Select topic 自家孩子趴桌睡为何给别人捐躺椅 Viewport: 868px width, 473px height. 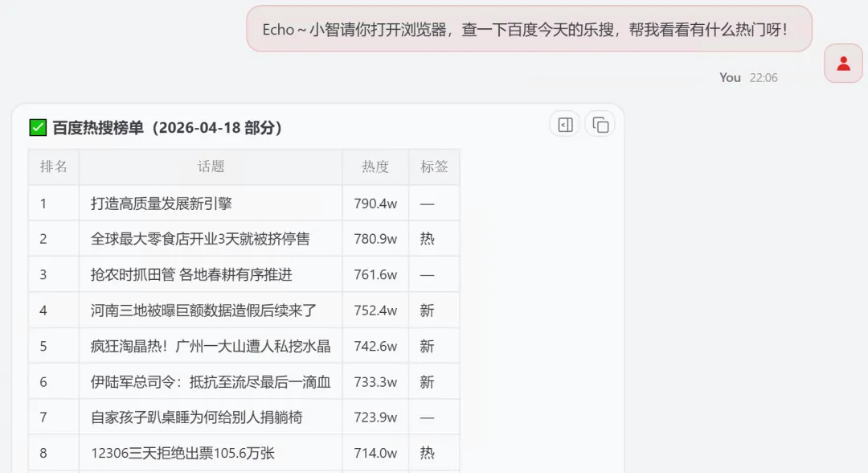(197, 417)
